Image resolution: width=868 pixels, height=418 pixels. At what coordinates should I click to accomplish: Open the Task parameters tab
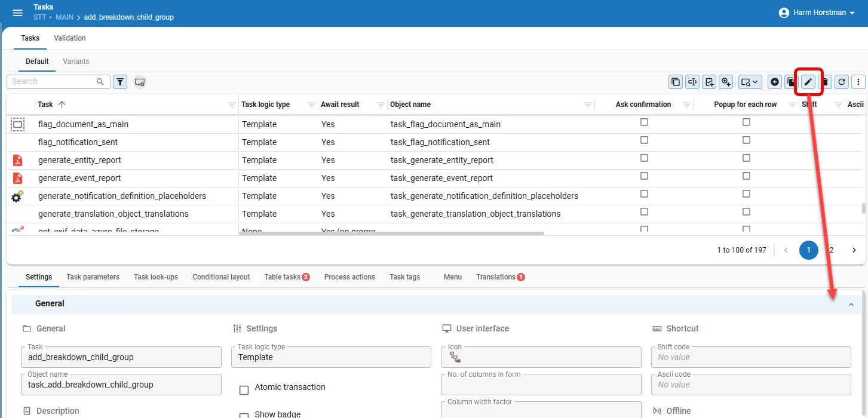coord(93,277)
